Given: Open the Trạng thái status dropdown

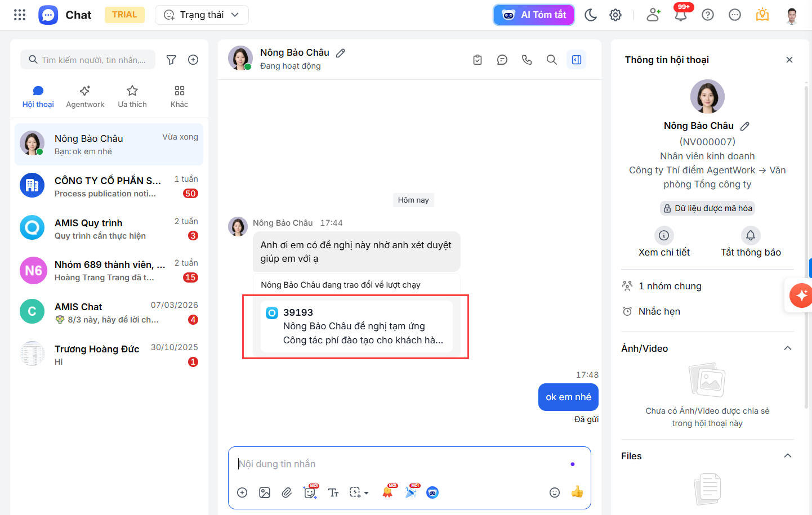Looking at the screenshot, I should [x=202, y=15].
